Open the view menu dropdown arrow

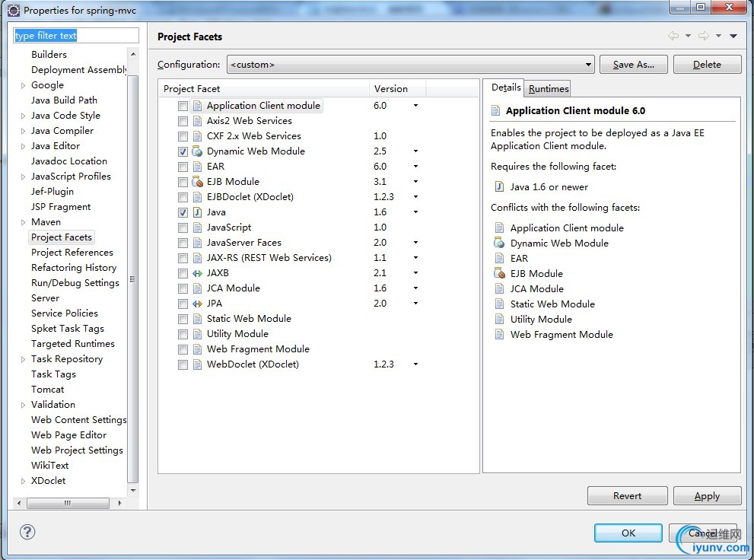pos(733,36)
